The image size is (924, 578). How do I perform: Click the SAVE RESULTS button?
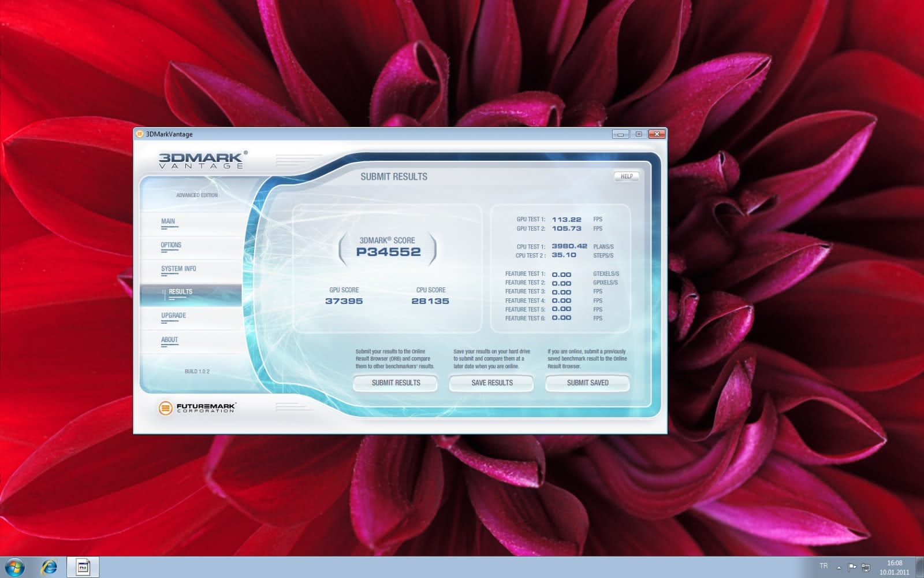(x=491, y=383)
